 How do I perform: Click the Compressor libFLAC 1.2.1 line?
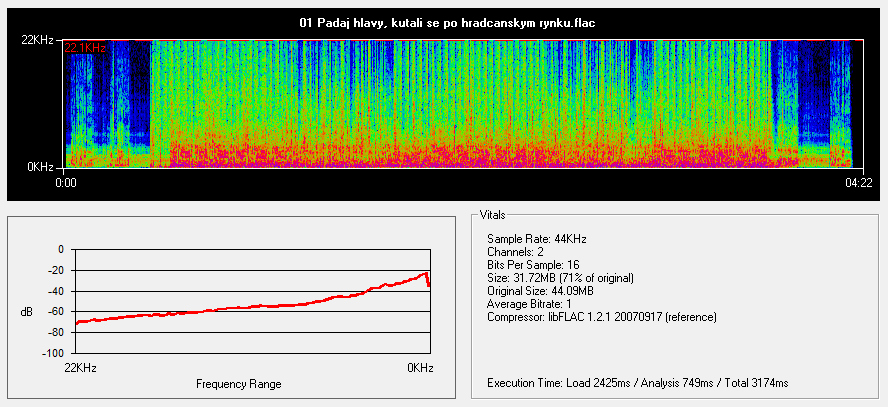pyautogui.click(x=602, y=317)
